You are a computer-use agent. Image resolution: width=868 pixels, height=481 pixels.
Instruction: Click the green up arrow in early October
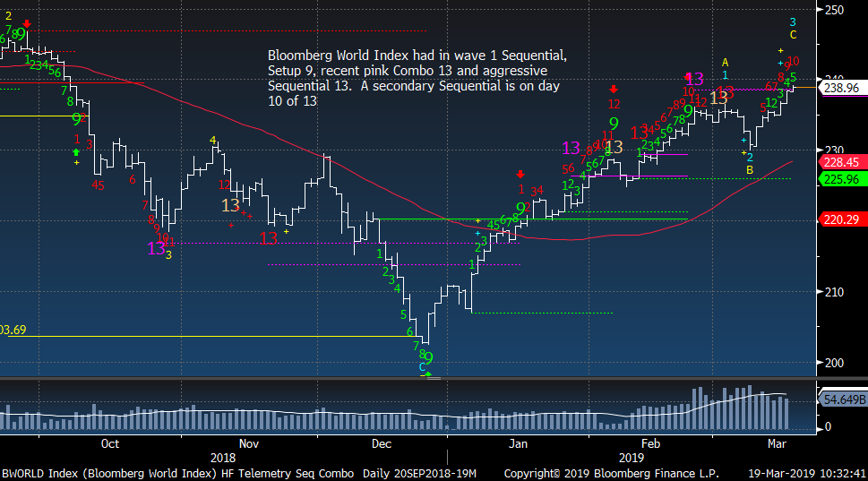point(76,153)
